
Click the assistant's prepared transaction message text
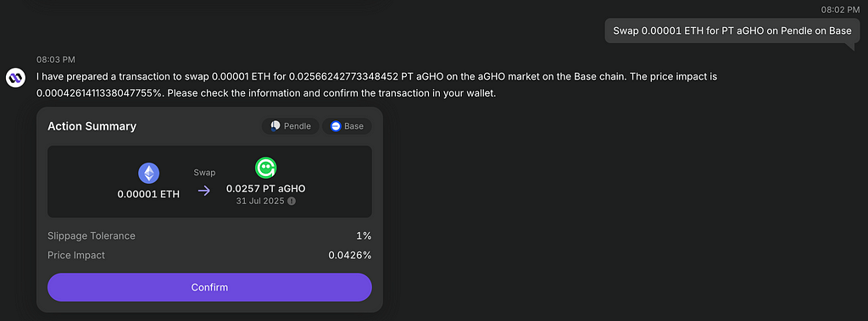377,85
